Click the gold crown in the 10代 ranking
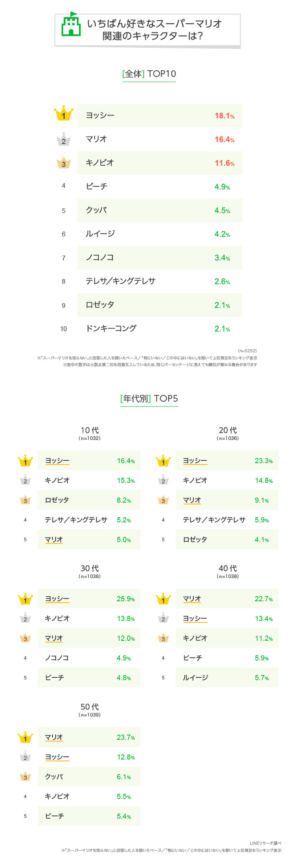 (x=25, y=461)
